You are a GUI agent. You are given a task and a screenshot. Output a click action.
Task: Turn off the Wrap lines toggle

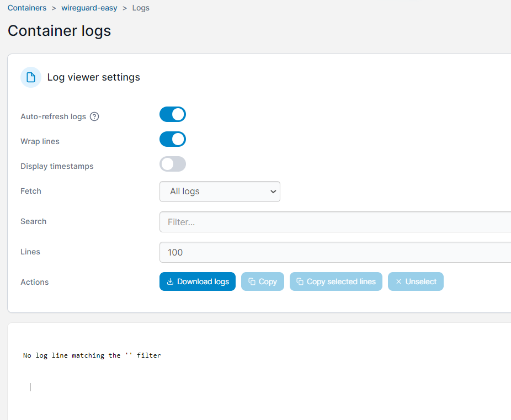pyautogui.click(x=173, y=139)
